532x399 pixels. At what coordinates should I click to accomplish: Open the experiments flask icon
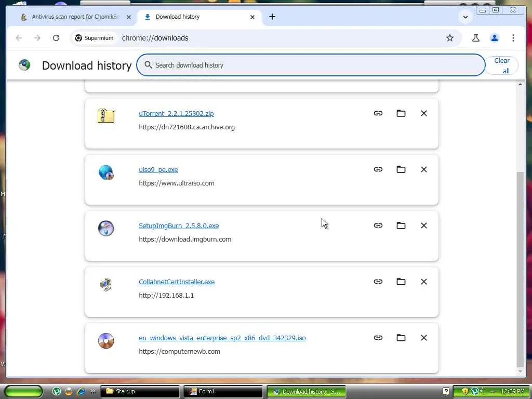point(476,38)
